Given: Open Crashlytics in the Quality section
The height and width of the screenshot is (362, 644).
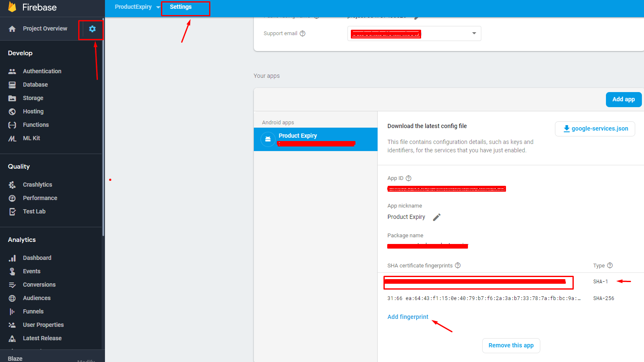Looking at the screenshot, I should coord(37,185).
